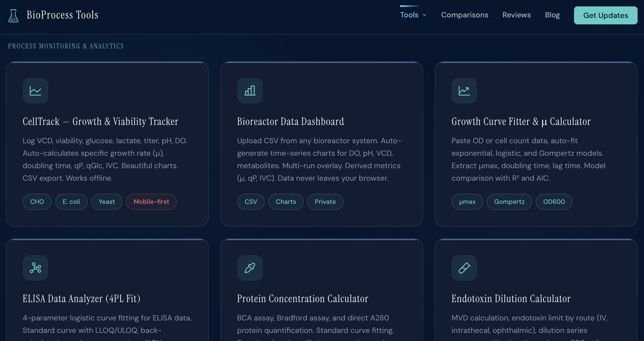Image resolution: width=644 pixels, height=341 pixels.
Task: Open CellTrack Growth & Viability Tracker
Action: (x=100, y=121)
